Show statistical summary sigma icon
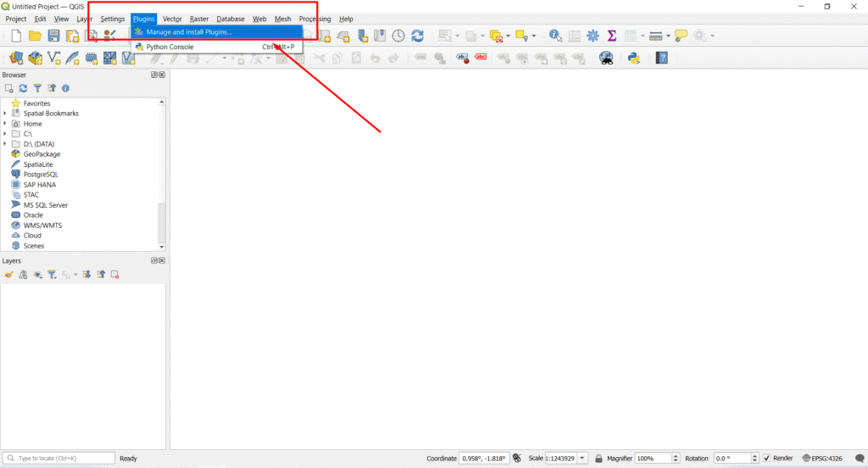This screenshot has height=468, width=868. tap(612, 36)
